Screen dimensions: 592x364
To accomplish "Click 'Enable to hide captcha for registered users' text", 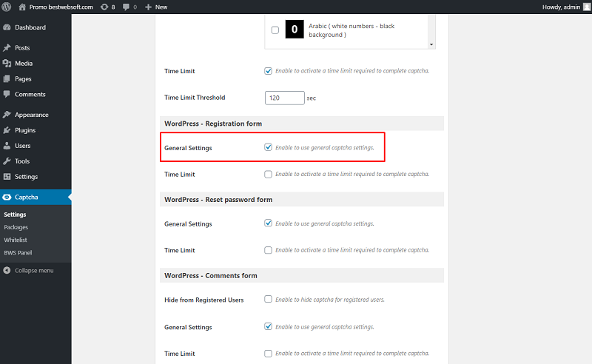I will pos(330,300).
